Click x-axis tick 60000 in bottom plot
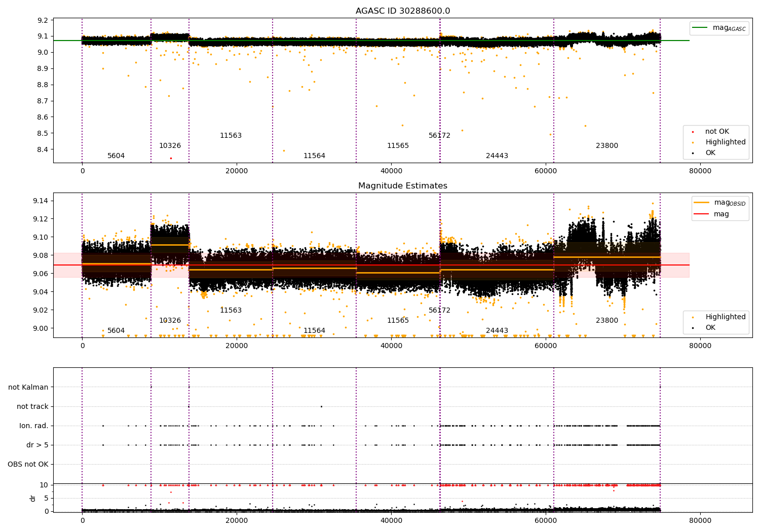760x532 pixels. coord(546,521)
